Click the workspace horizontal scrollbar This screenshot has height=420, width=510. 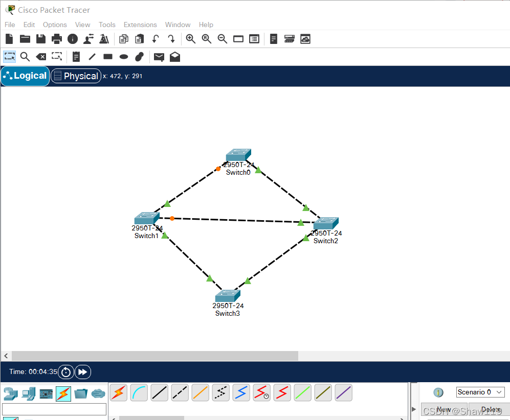tap(155, 356)
